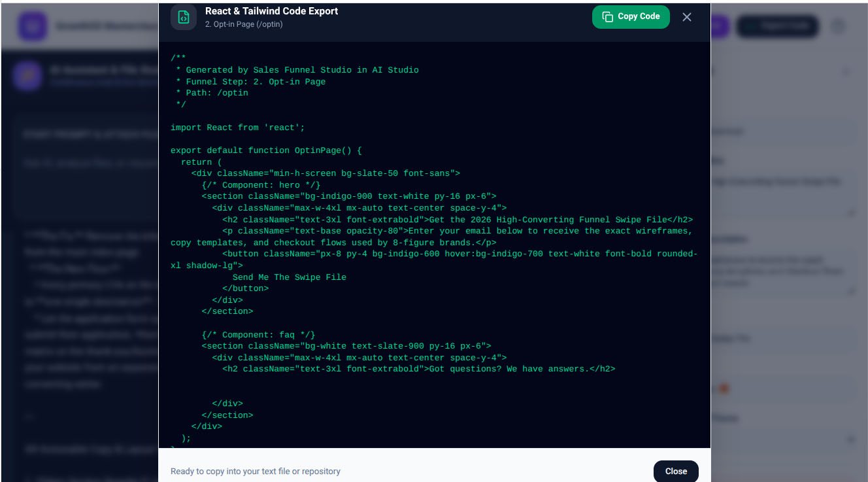868x482 pixels.
Task: Click the 'React & Tailwind Code Export' title
Action: 272,11
